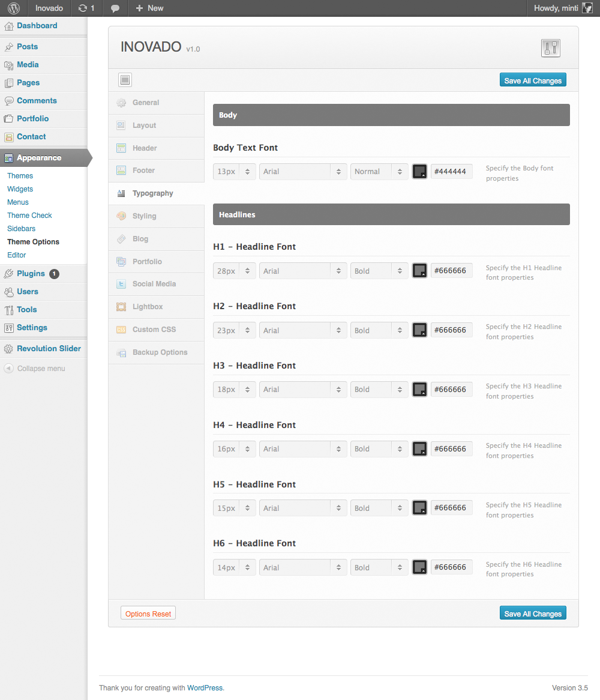Follow the WordPress link in footer
The height and width of the screenshot is (700, 600).
[205, 688]
